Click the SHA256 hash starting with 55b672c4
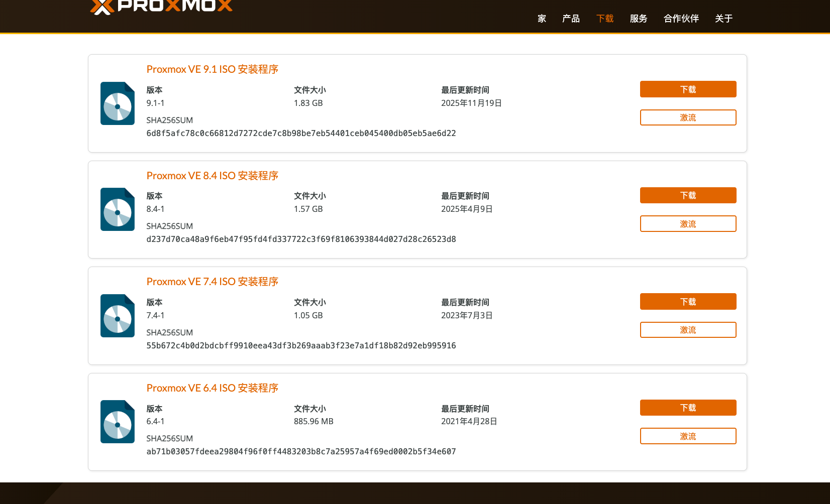The width and height of the screenshot is (830, 504). coord(301,345)
